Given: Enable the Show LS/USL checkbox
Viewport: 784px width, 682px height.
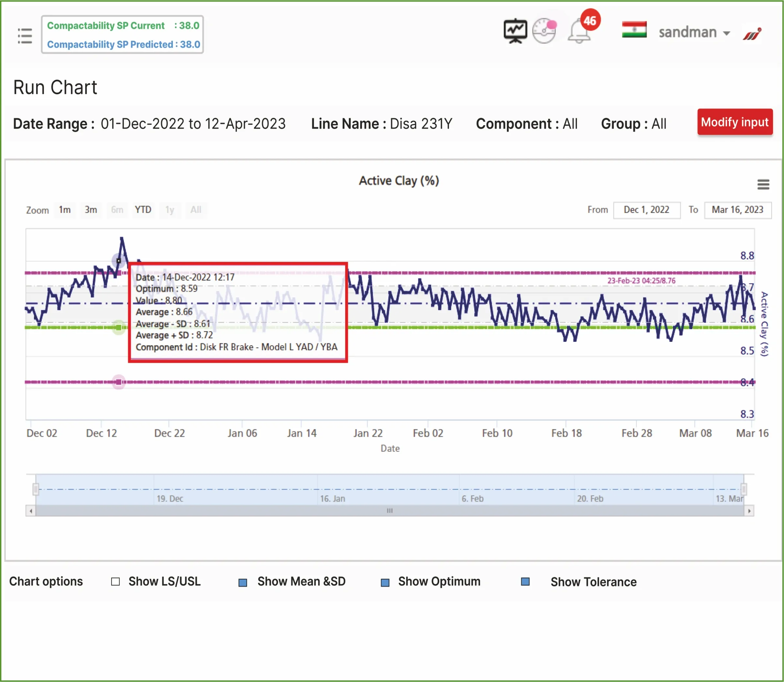Looking at the screenshot, I should [x=115, y=582].
